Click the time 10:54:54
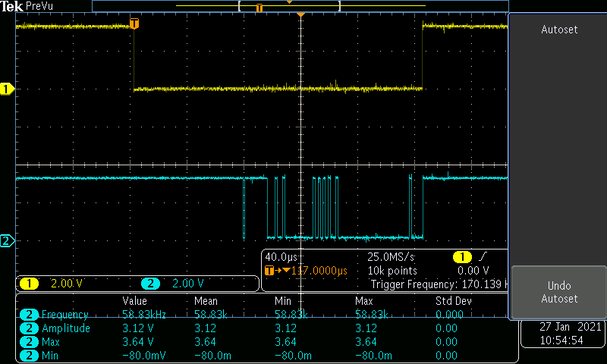The image size is (607, 364). click(x=561, y=340)
